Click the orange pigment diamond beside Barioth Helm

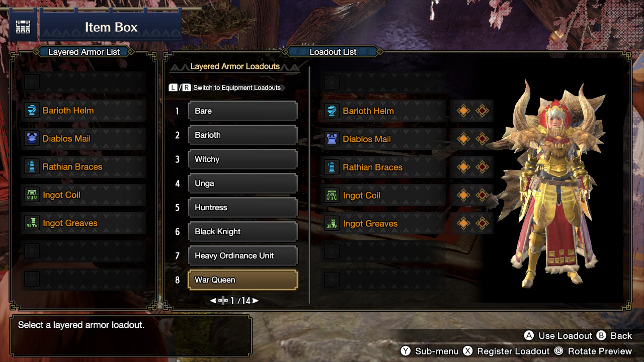pyautogui.click(x=464, y=111)
